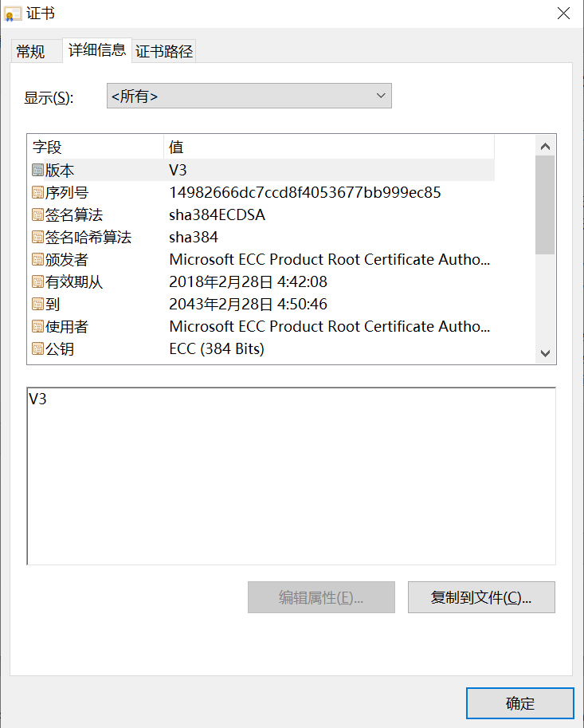This screenshot has height=728, width=584.
Task: Click the 序列号 field icon
Action: [37, 193]
